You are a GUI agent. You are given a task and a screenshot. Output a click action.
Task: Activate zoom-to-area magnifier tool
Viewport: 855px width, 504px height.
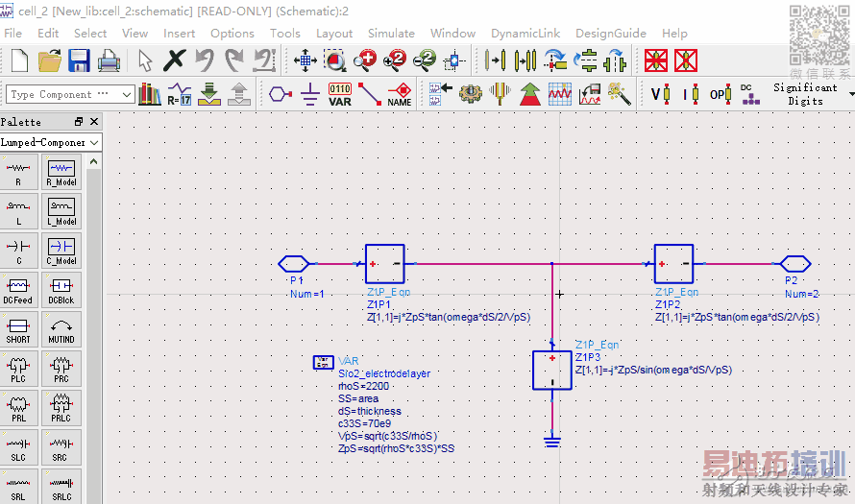[335, 60]
